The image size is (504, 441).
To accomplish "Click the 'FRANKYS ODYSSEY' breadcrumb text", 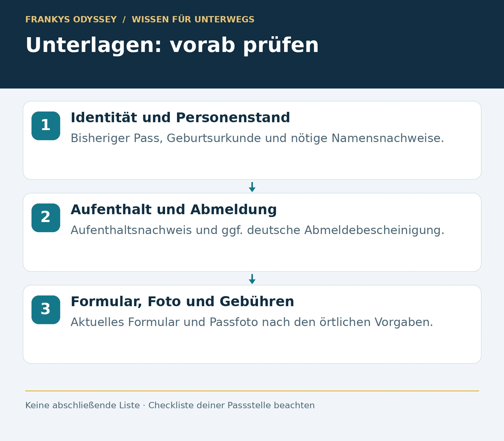I will (x=71, y=20).
